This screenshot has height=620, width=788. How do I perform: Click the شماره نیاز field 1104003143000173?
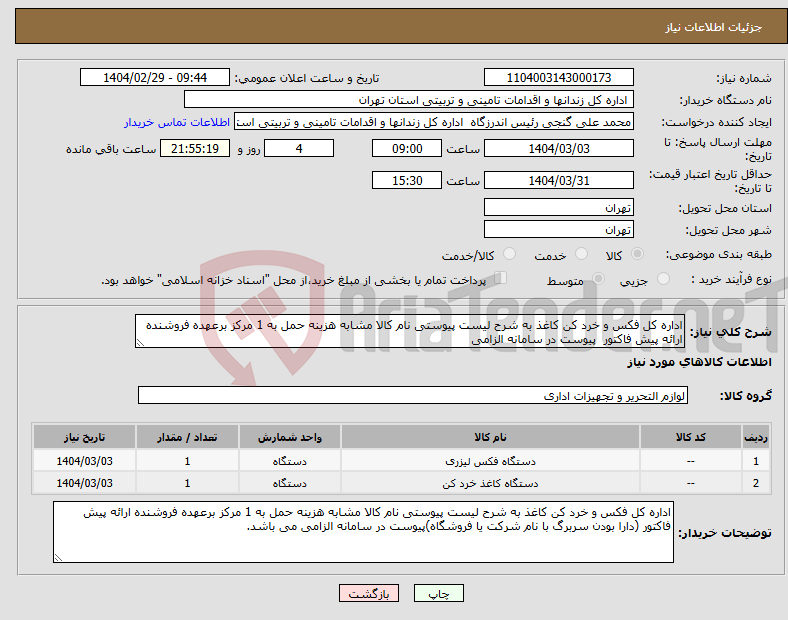pyautogui.click(x=559, y=77)
